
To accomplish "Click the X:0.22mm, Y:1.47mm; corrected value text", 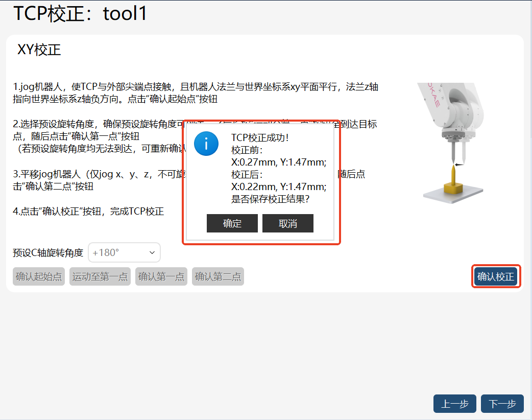I will (279, 186).
